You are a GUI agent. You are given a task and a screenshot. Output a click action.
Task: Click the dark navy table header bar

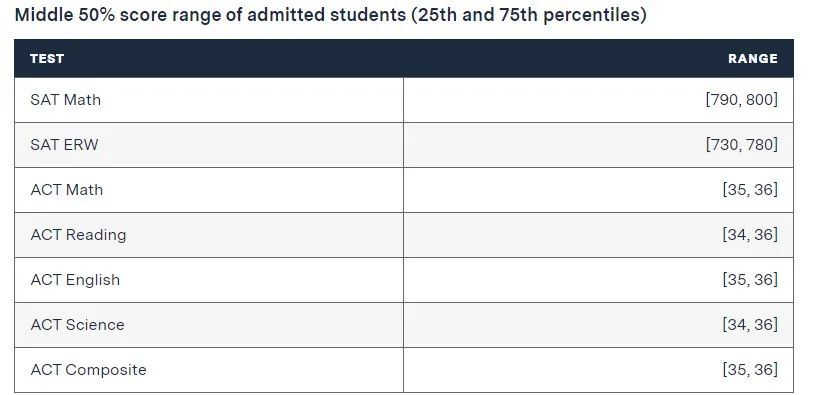[404, 59]
